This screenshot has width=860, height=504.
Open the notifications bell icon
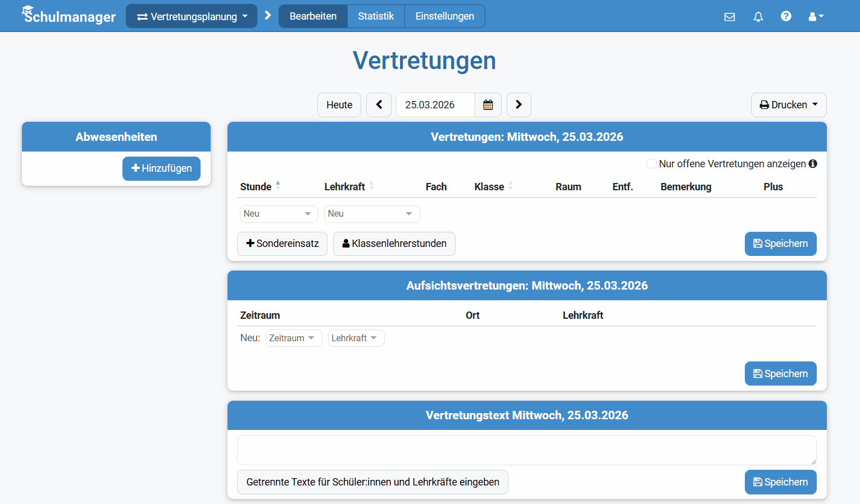tap(758, 17)
